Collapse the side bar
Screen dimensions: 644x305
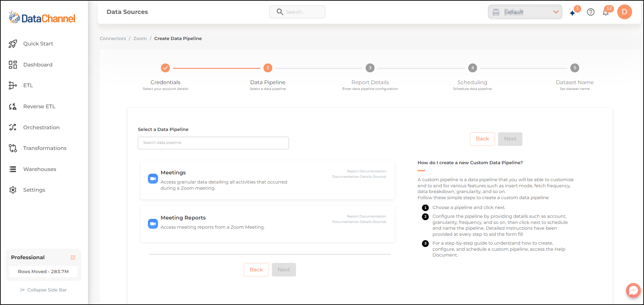(x=43, y=290)
